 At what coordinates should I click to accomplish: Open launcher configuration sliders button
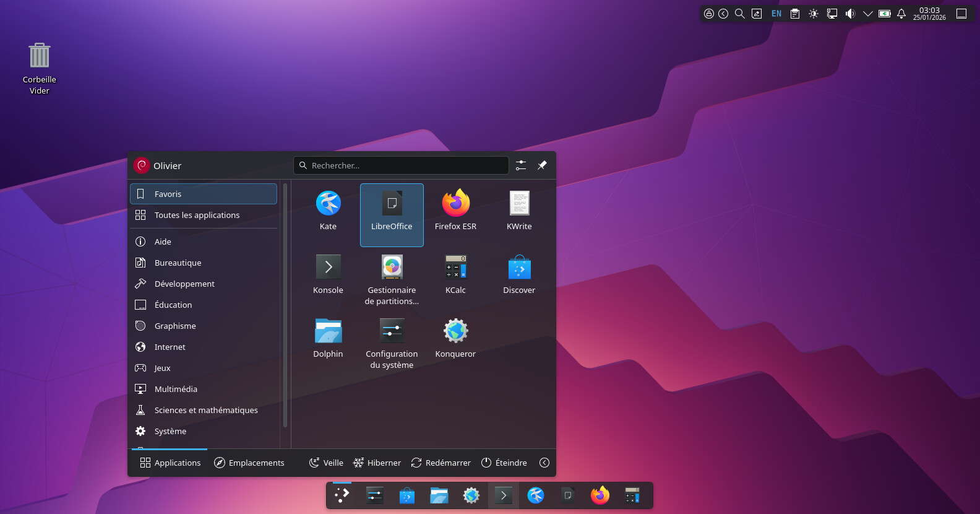[x=521, y=165]
